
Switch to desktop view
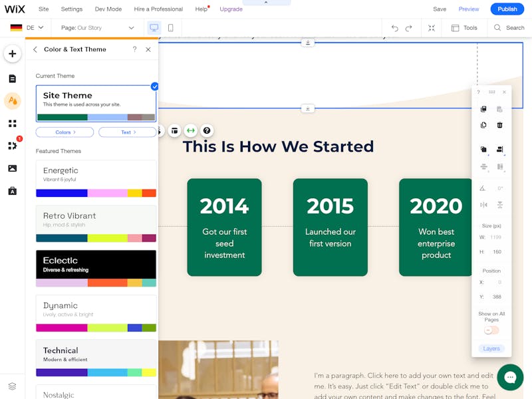tap(154, 28)
